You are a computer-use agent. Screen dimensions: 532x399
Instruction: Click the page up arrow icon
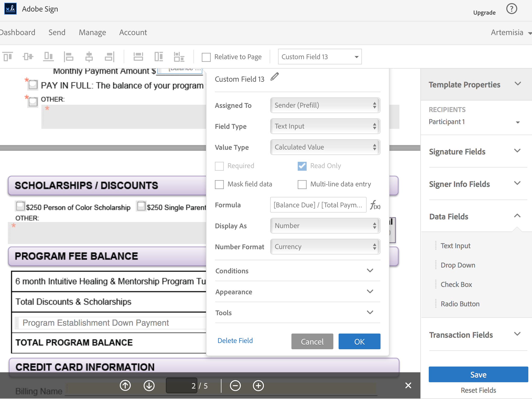coord(125,385)
